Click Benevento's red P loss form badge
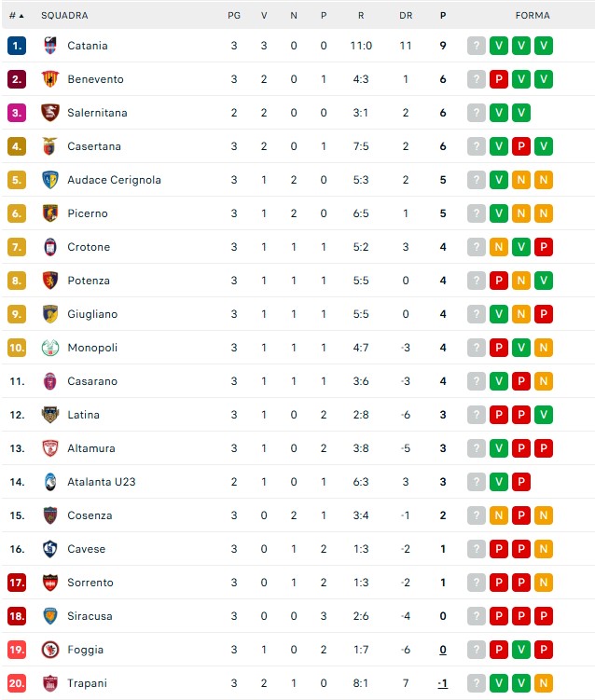This screenshot has width=595, height=700. [x=499, y=79]
